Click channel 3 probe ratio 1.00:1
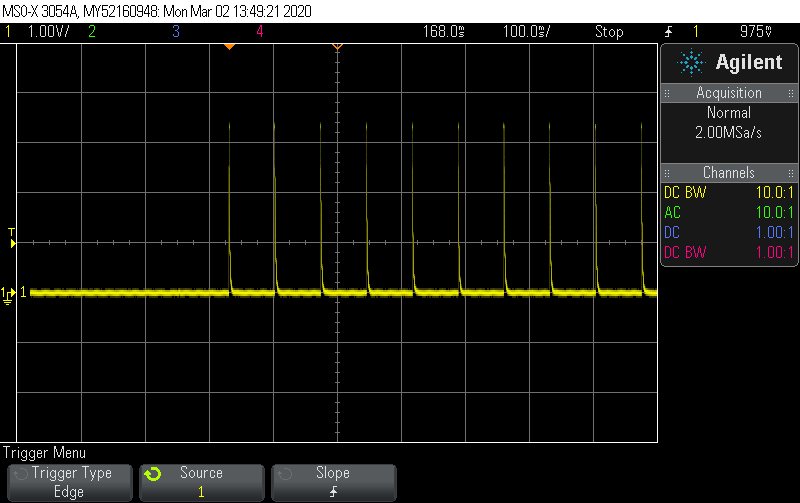The height and width of the screenshot is (503, 800). (774, 233)
